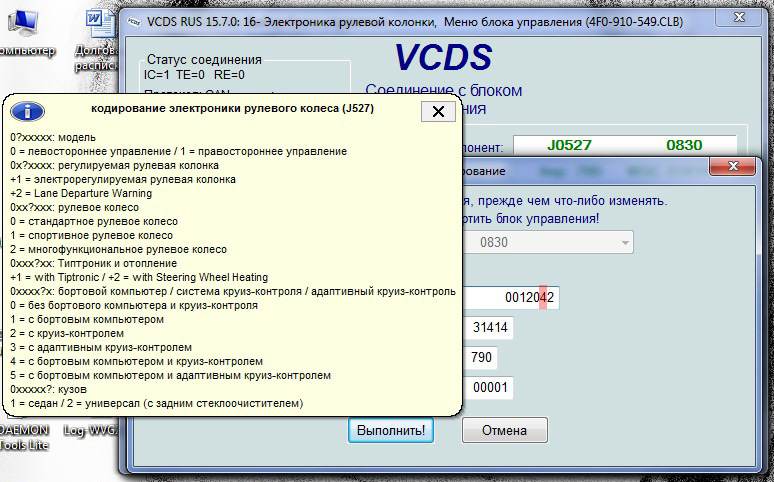Viewport: 774px width, 482px height.
Task: Click tooltip line '1 = с бортовым компьютером'
Action: click(87, 319)
